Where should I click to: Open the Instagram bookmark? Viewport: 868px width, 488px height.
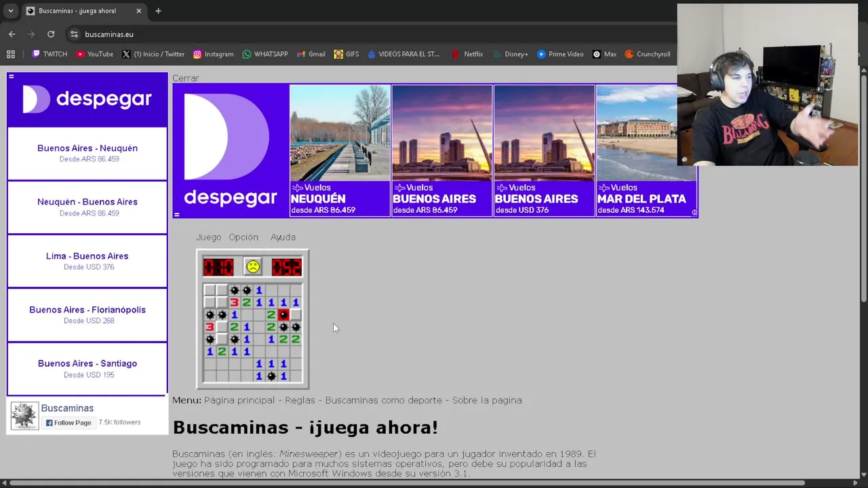coord(213,54)
